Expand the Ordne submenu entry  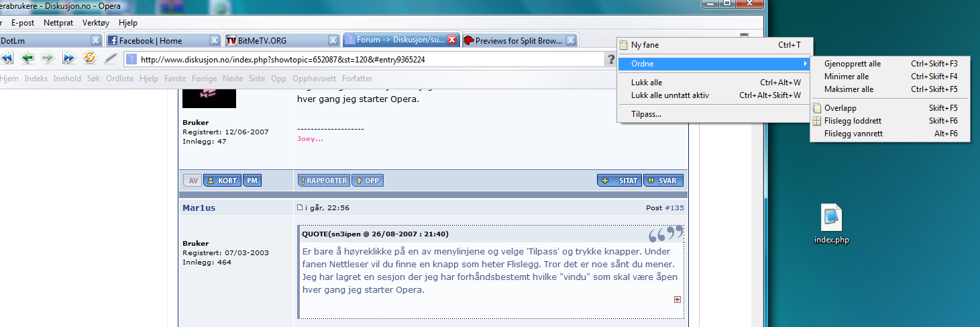click(714, 64)
